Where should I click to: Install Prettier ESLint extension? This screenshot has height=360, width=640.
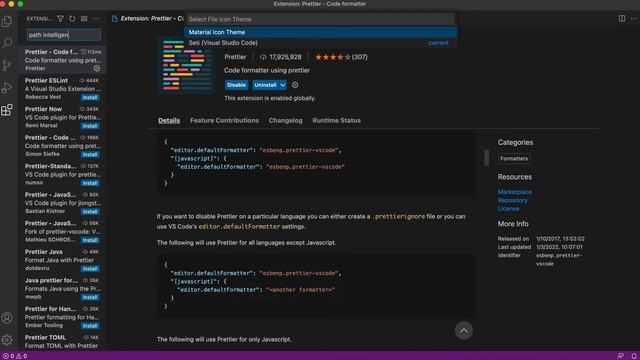click(90, 98)
